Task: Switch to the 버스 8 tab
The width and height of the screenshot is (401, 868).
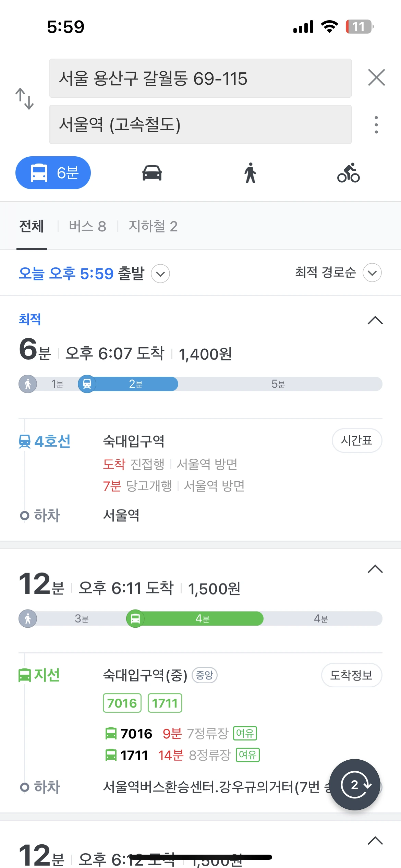Action: pyautogui.click(x=87, y=226)
